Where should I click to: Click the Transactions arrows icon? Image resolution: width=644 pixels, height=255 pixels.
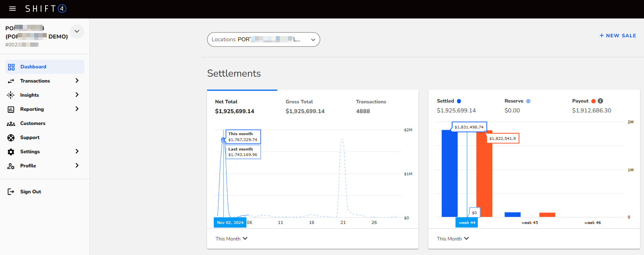(11, 81)
